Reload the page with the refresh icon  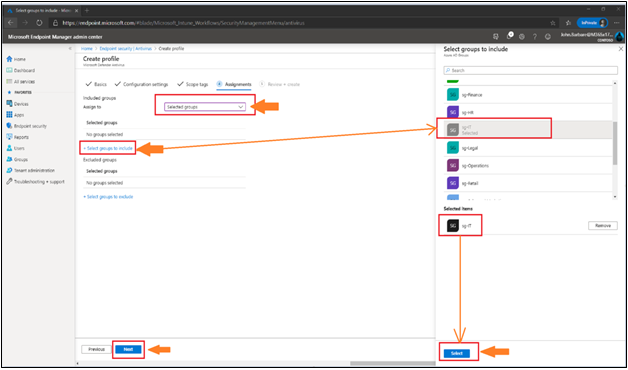click(x=39, y=23)
